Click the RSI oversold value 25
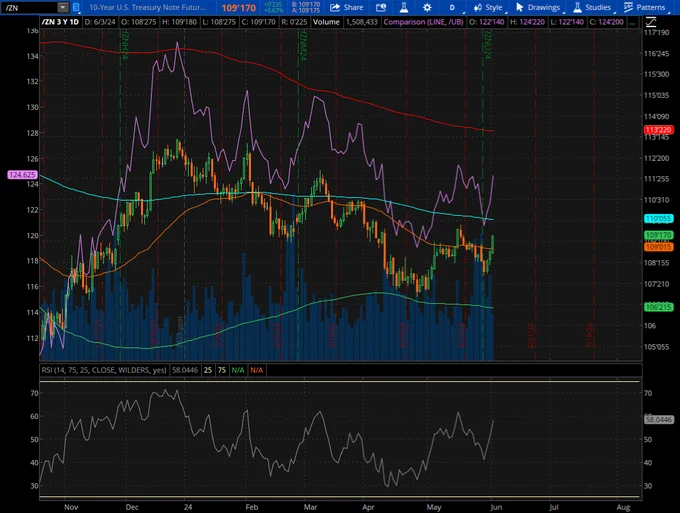Viewport: 680px width, 513px height. coord(208,370)
